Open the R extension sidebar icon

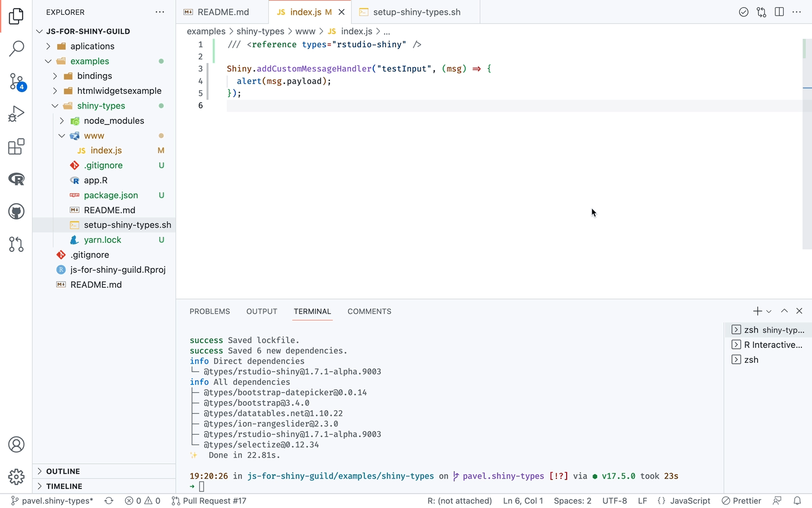coord(16,179)
